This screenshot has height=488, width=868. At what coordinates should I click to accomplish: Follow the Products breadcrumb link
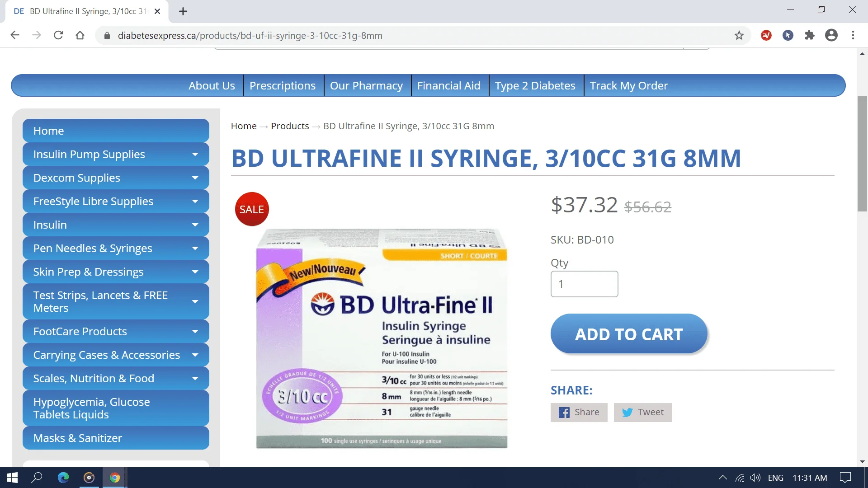[x=290, y=126]
